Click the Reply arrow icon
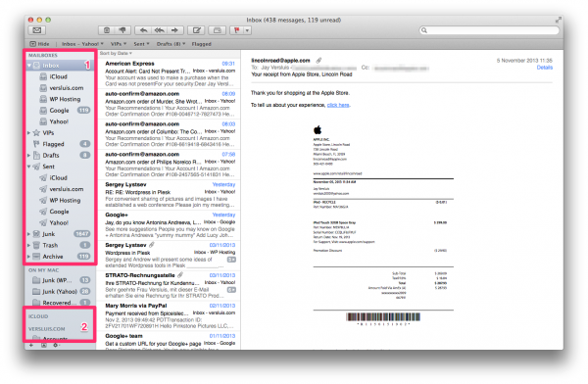This screenshot has height=384, width=588. point(143,30)
